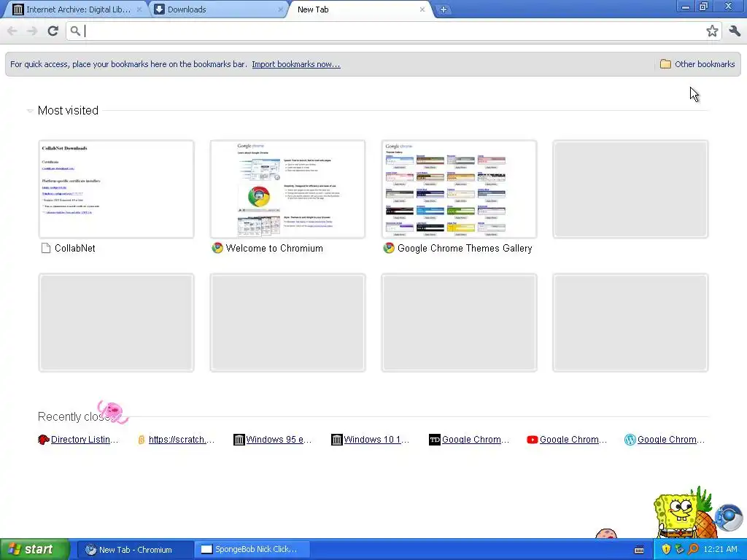Click the SpongeBob desktop character
Image resolution: width=747 pixels, height=560 pixels.
click(678, 516)
